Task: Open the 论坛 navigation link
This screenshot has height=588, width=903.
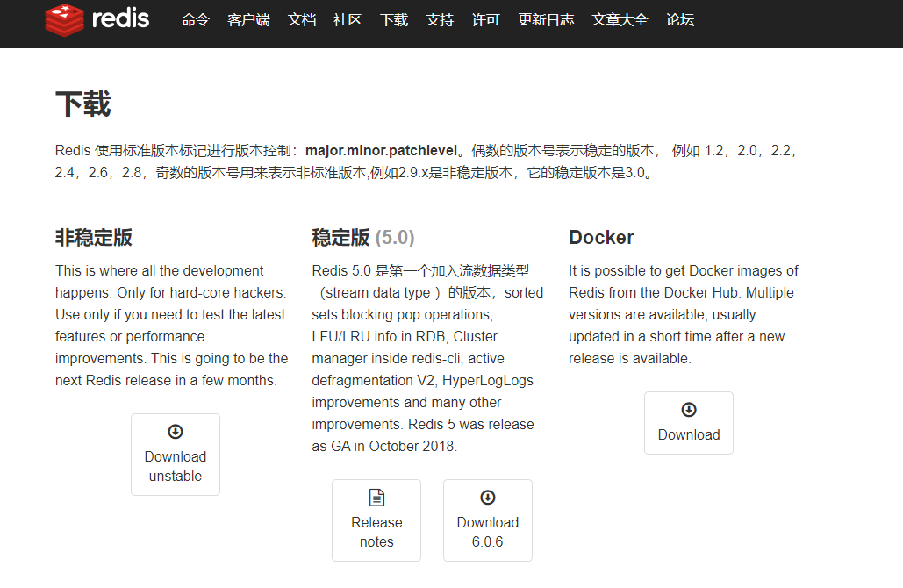Action: [679, 20]
